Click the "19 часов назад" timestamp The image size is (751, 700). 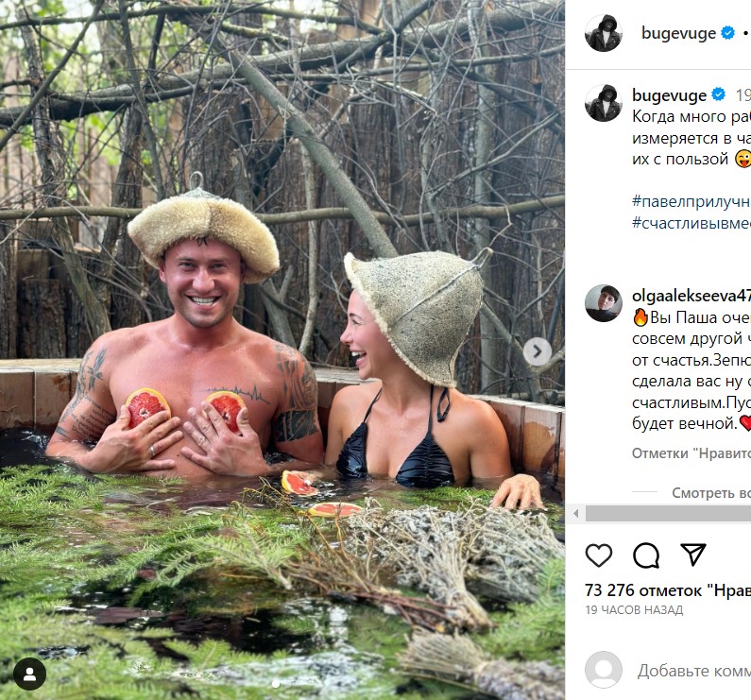(x=634, y=610)
